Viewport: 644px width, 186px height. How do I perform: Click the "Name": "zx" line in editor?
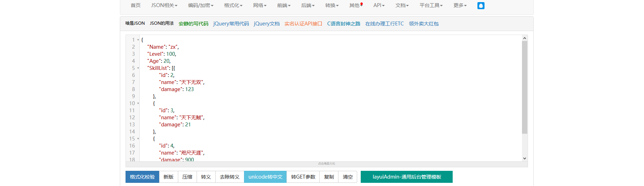pyautogui.click(x=163, y=47)
